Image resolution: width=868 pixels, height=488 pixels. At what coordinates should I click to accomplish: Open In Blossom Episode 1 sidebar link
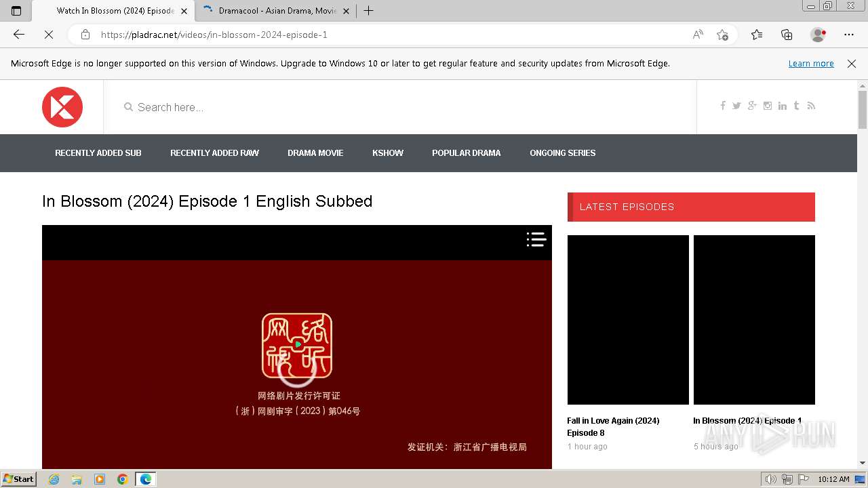click(x=747, y=421)
